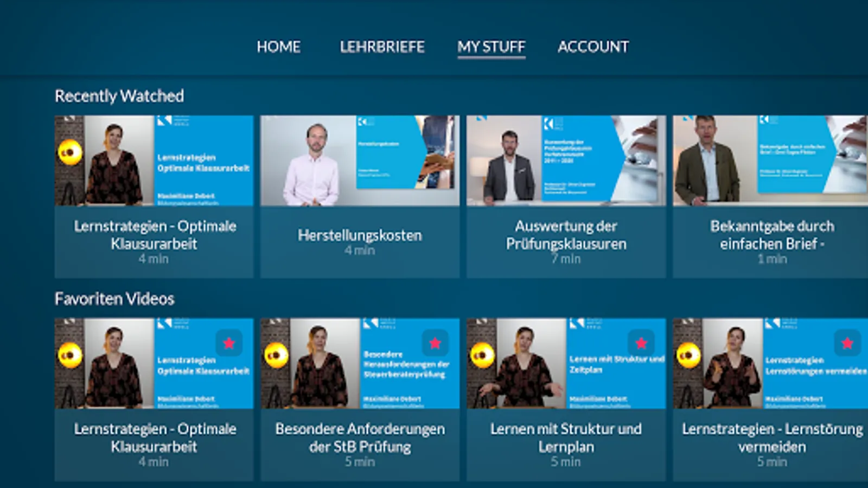
Task: Unfavorite Besondere Anforderungen der StB Prüfung video
Action: (x=435, y=343)
